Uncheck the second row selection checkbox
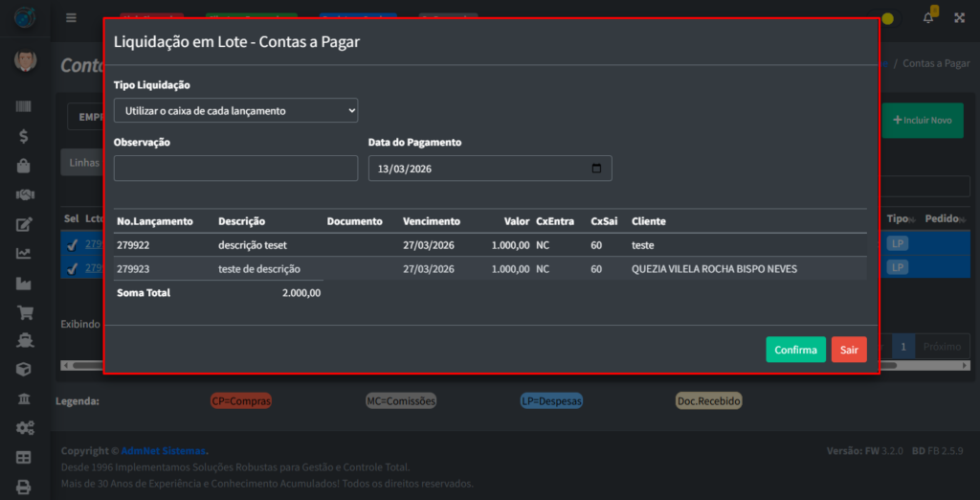The height and width of the screenshot is (500, 980). (x=72, y=268)
